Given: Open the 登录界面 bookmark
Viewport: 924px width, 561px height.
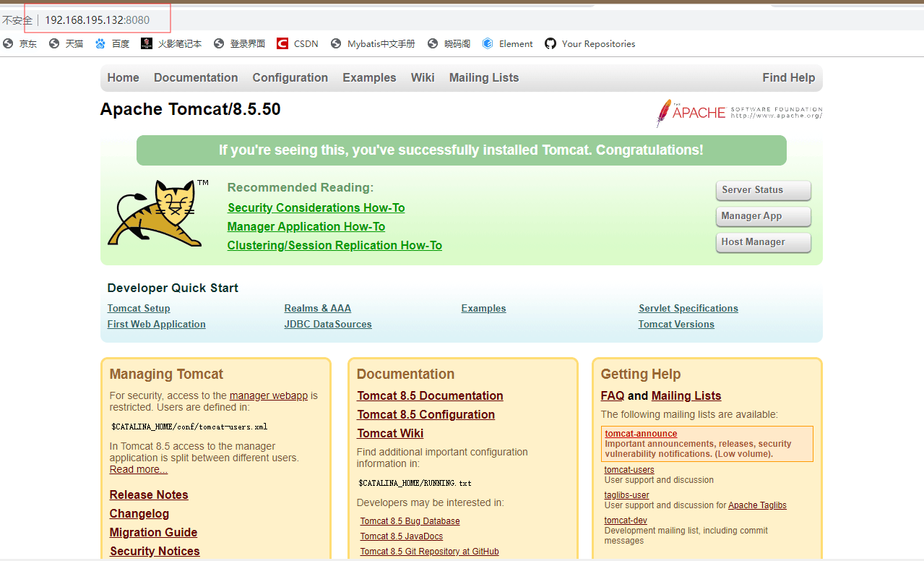Looking at the screenshot, I should (240, 44).
